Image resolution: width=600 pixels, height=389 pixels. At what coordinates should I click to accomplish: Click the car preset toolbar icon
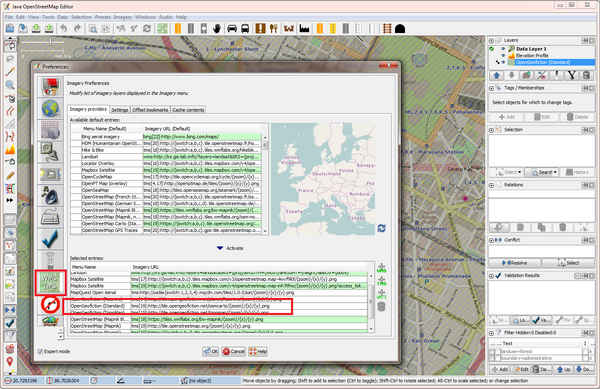click(232, 28)
